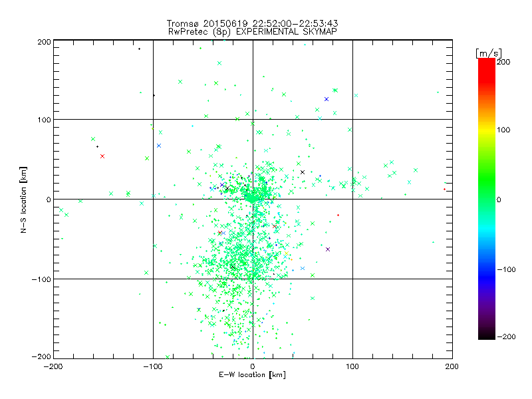Click the dark blue X marker in upper-right quadrant
532x399 pixels.
point(327,99)
